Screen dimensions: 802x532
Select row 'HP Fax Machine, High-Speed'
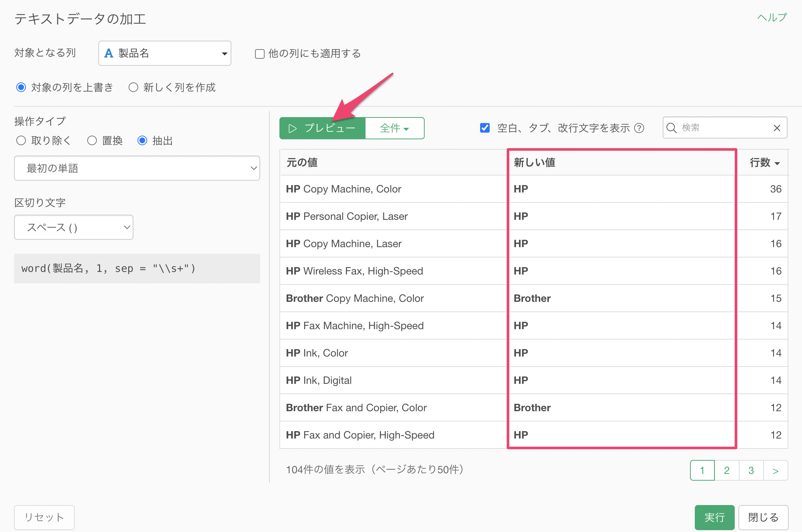(x=534, y=325)
